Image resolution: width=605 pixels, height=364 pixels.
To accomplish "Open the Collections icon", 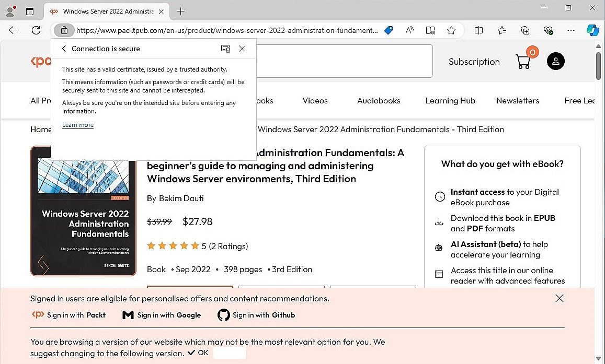I will coord(525,30).
